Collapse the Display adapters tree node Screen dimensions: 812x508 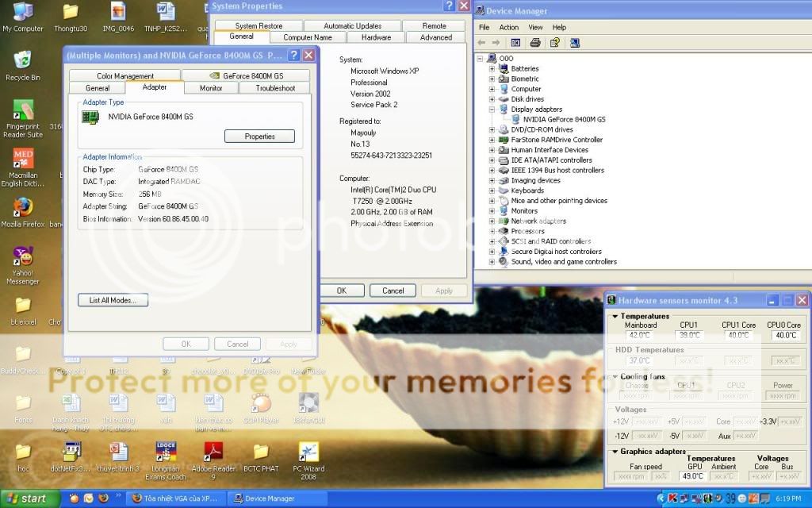[492, 110]
